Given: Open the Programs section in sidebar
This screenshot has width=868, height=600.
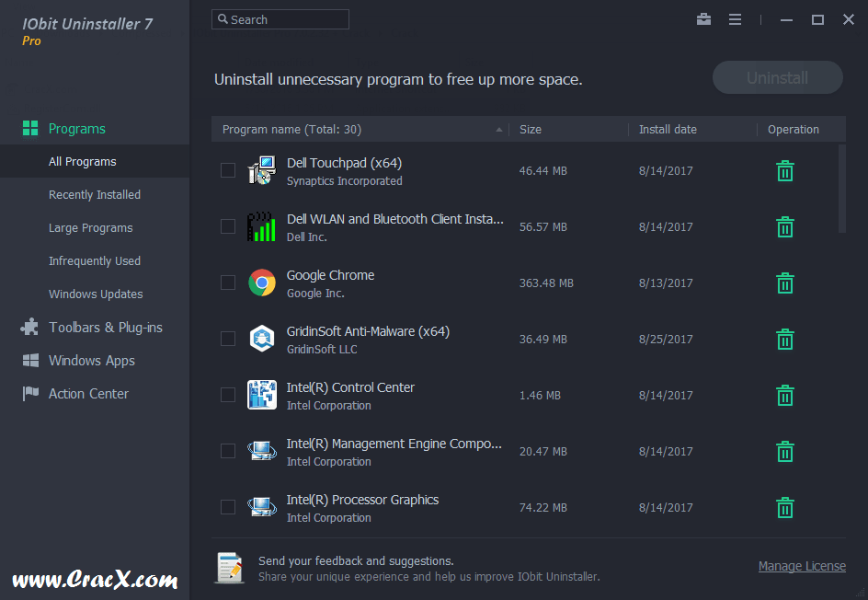Looking at the screenshot, I should (x=76, y=128).
